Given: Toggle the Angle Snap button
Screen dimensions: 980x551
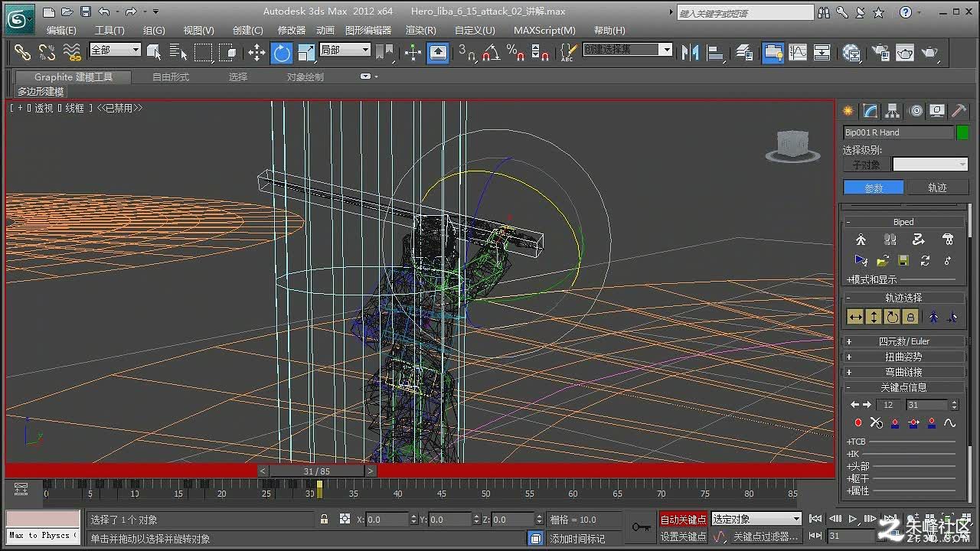Looking at the screenshot, I should [492, 52].
